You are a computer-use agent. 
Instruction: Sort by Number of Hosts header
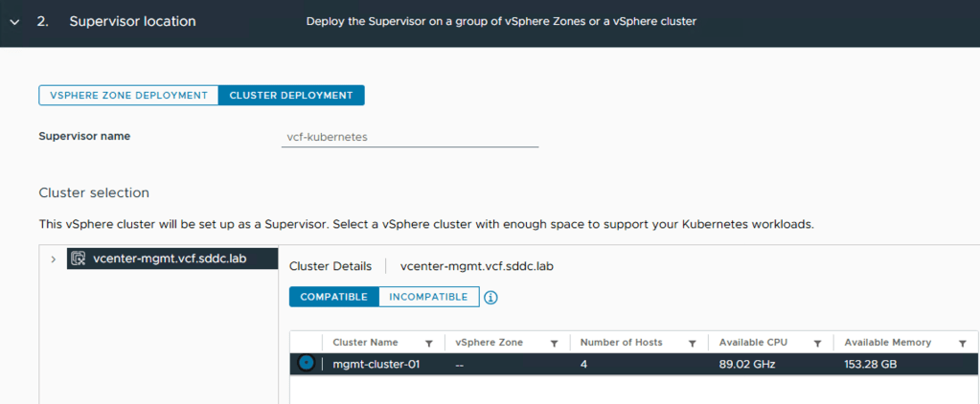[622, 343]
